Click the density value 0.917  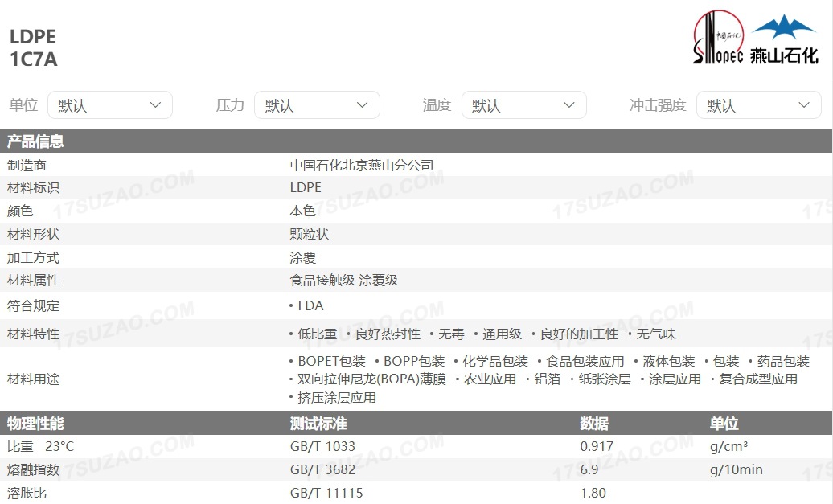597,446
